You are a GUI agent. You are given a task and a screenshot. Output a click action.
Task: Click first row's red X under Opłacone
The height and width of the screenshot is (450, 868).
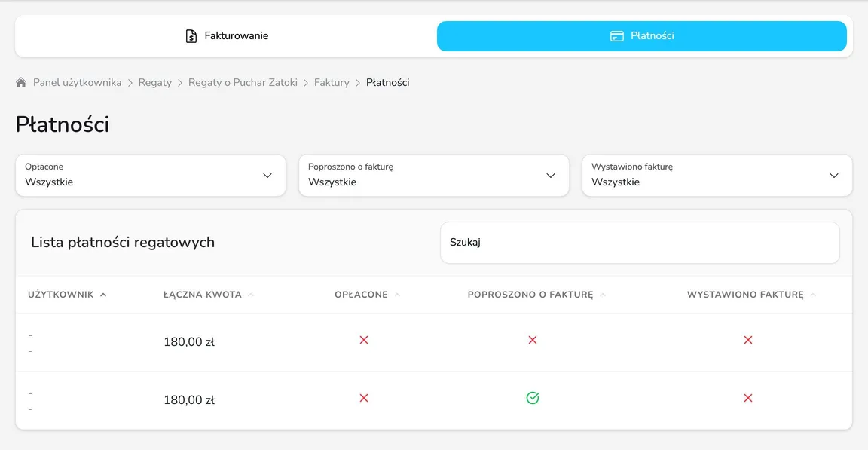(x=364, y=340)
